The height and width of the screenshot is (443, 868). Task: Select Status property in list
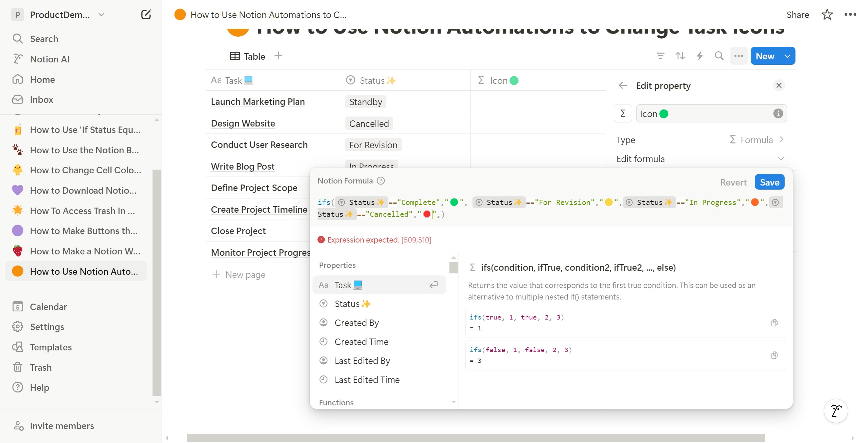[379, 304]
